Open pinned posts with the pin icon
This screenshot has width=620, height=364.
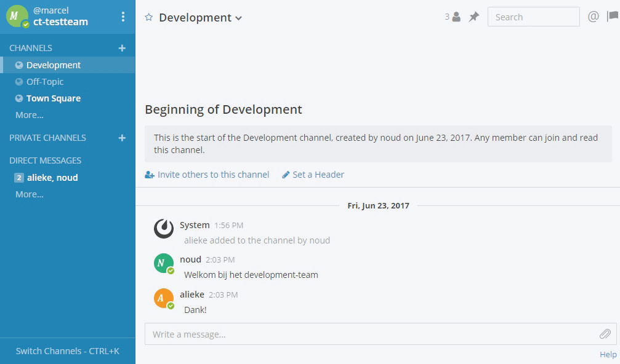pos(473,17)
